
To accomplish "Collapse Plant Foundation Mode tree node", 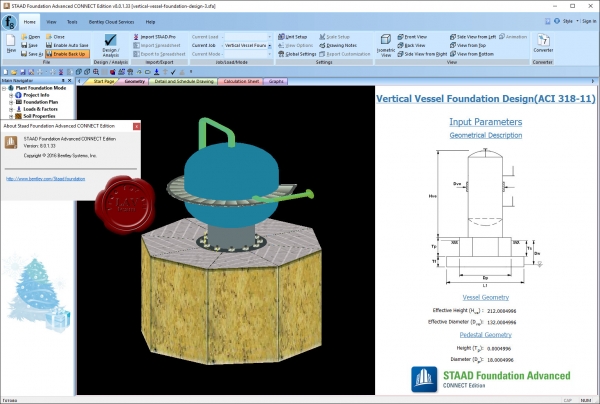I will tap(4, 88).
